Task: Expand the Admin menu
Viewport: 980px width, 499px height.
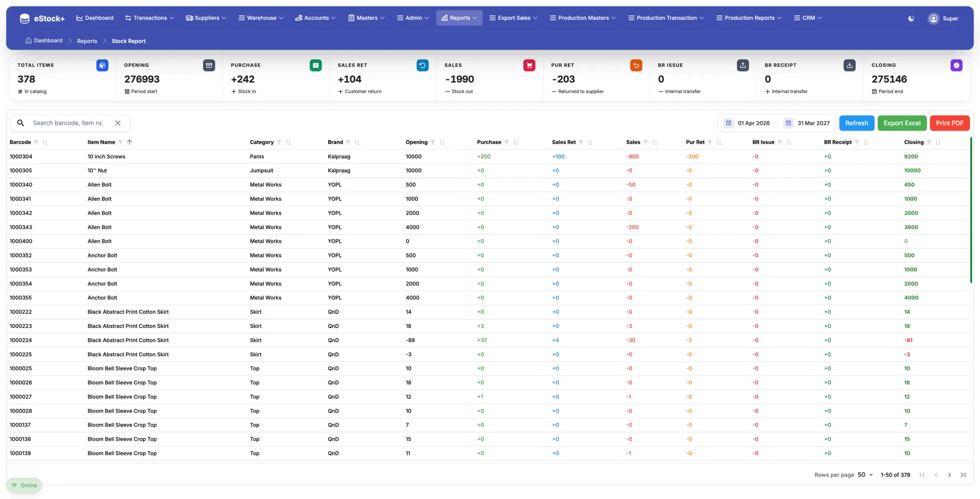Action: [413, 18]
